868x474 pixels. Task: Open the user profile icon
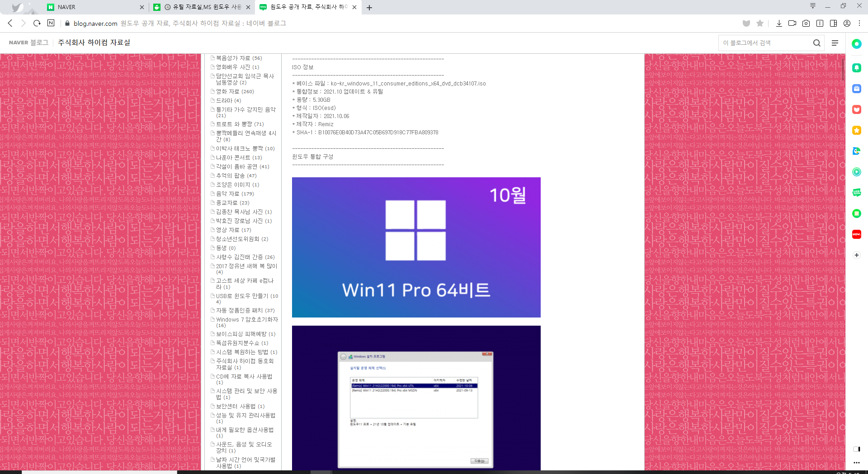point(847,23)
